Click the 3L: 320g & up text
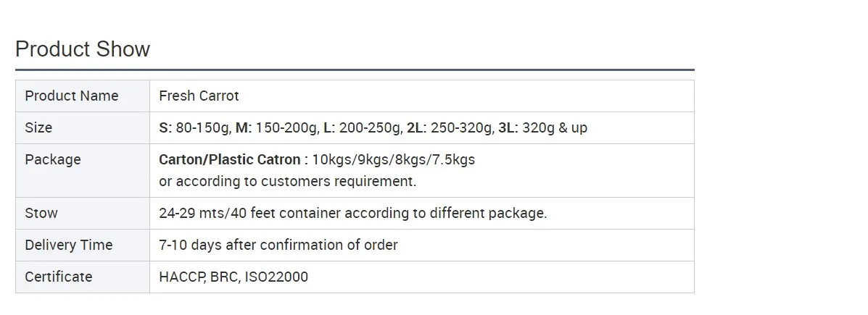868x315 pixels. [x=542, y=127]
